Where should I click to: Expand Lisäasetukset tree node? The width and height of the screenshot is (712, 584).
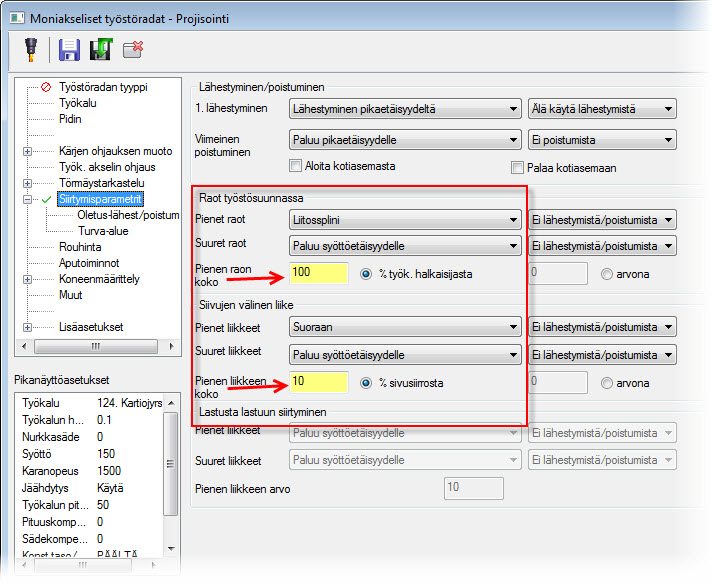[28, 327]
